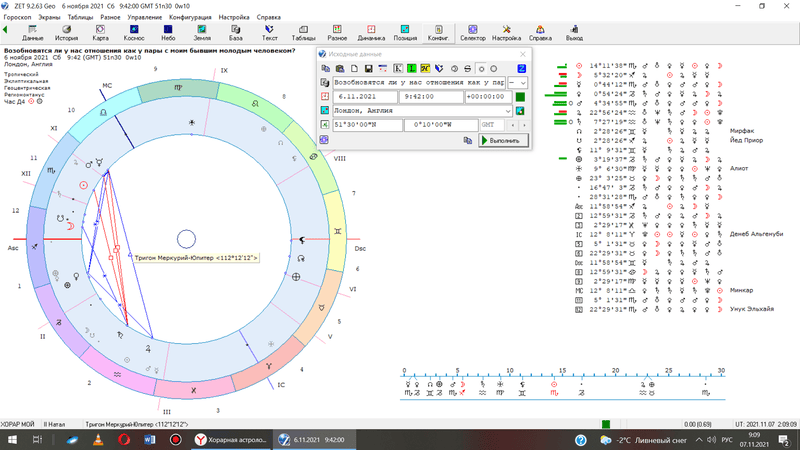The height and width of the screenshot is (450, 800).
Task: Select the large circle option in dialog
Action: point(495,68)
